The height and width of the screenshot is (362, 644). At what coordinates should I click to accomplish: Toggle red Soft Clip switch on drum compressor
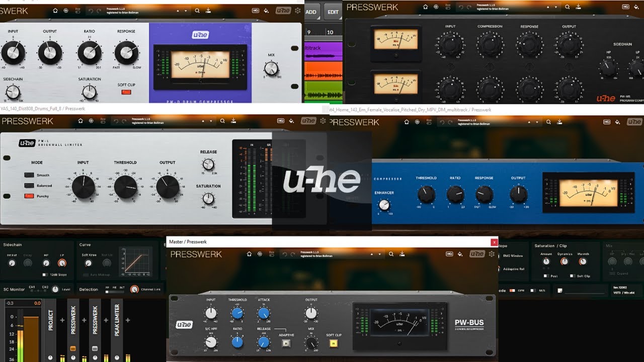click(x=126, y=92)
